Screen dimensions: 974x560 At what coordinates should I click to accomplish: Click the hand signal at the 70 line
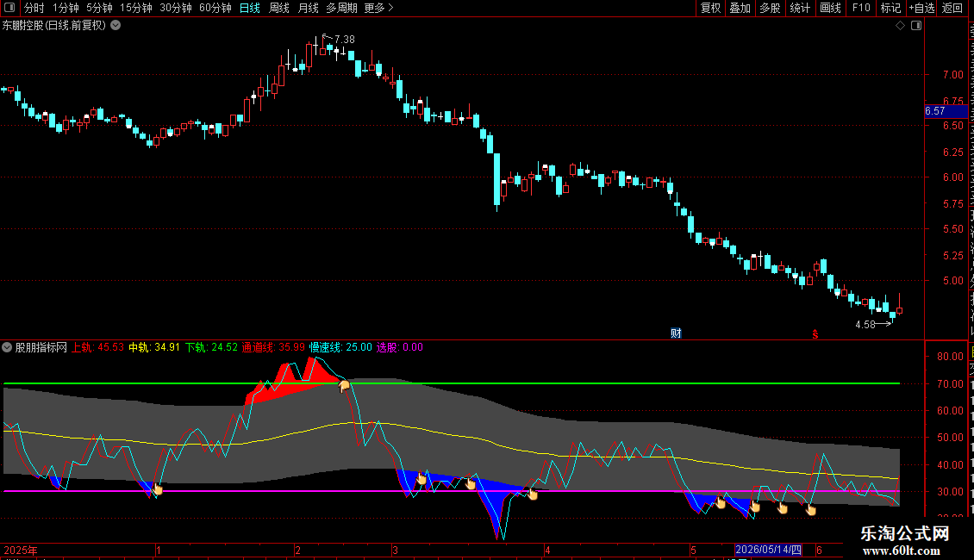[x=344, y=386]
